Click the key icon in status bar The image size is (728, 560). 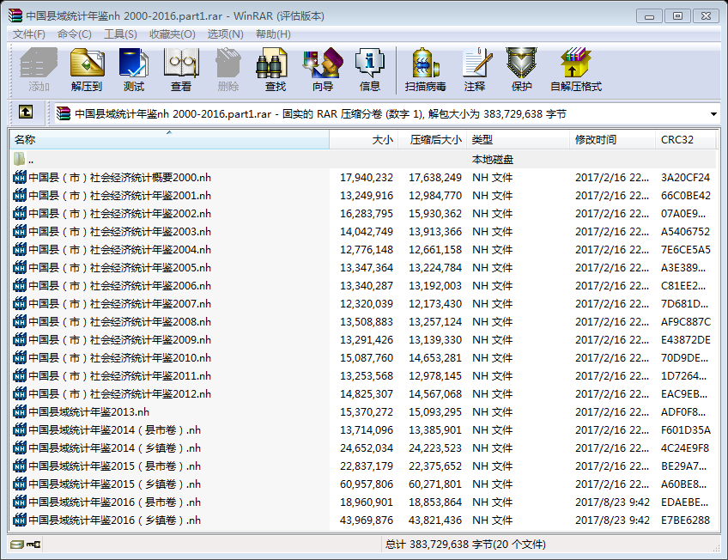33,545
